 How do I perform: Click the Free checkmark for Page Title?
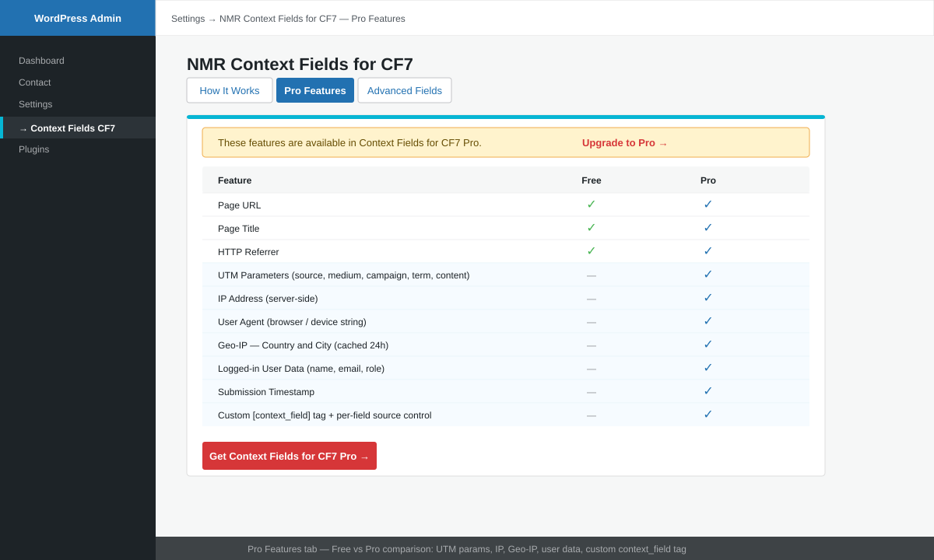[x=592, y=228]
